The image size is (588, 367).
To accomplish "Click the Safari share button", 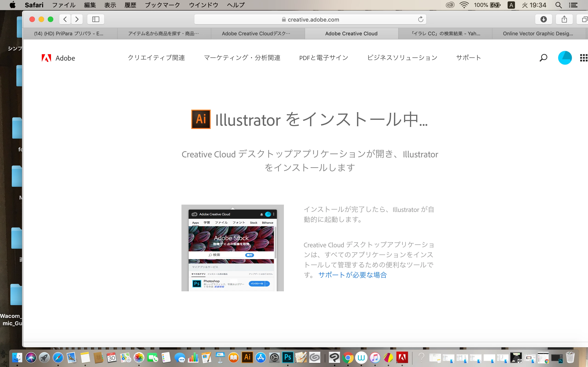I will [564, 19].
